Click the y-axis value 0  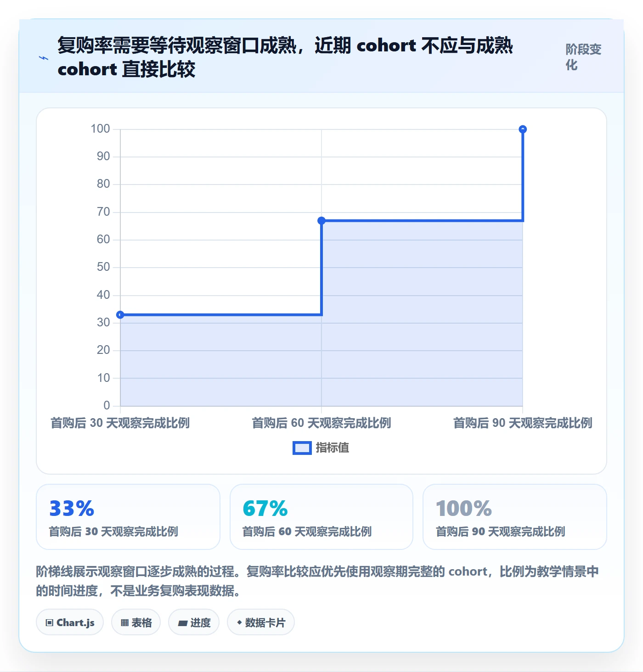pos(107,406)
